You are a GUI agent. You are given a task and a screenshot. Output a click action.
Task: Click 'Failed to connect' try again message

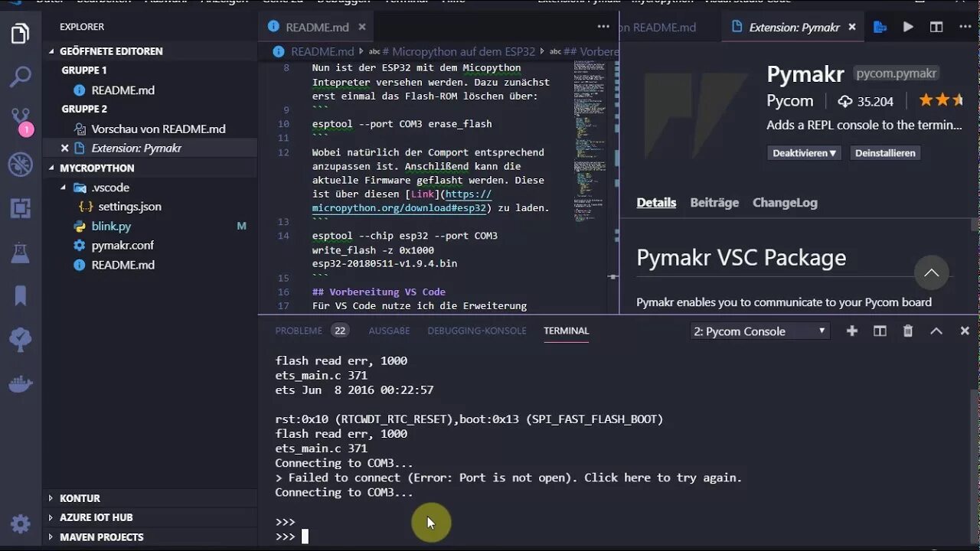(x=508, y=478)
